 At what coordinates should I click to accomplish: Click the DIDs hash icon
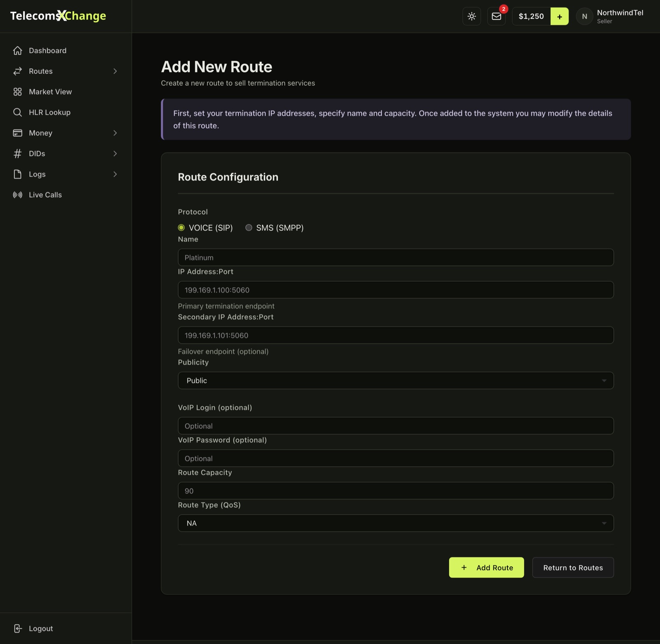[17, 153]
